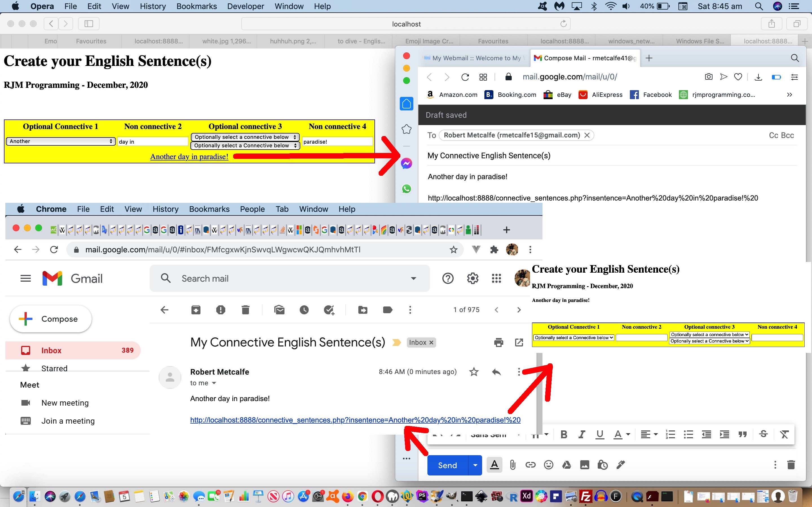Open Messenger in Opera sidebar
Viewport: 812px width, 507px height.
(x=406, y=164)
